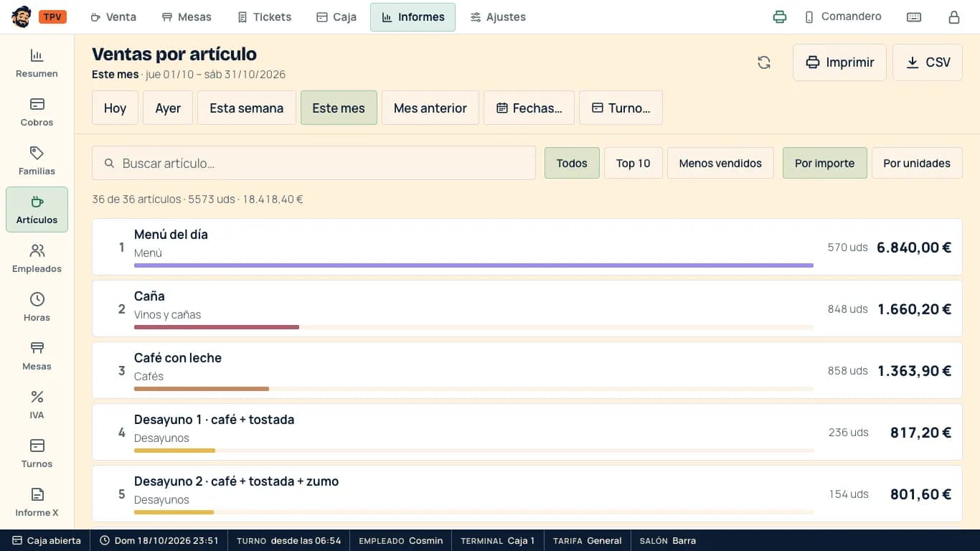Select the Ayer period button
Image resolution: width=980 pixels, height=551 pixels.
tap(168, 108)
